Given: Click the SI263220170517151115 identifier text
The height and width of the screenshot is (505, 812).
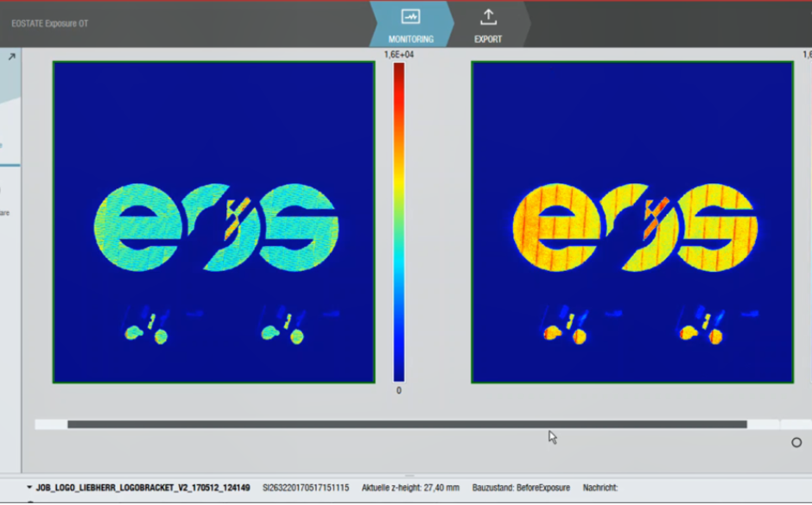Looking at the screenshot, I should 306,488.
